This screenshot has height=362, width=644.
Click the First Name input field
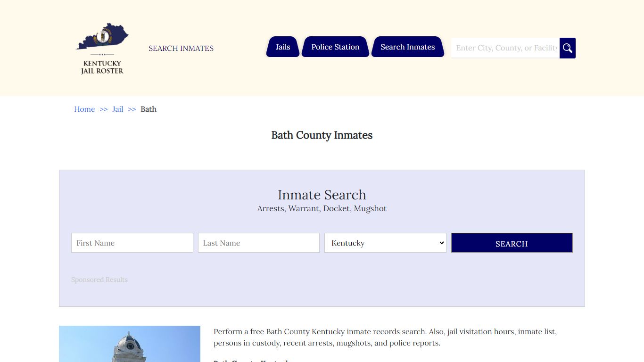coord(132,243)
